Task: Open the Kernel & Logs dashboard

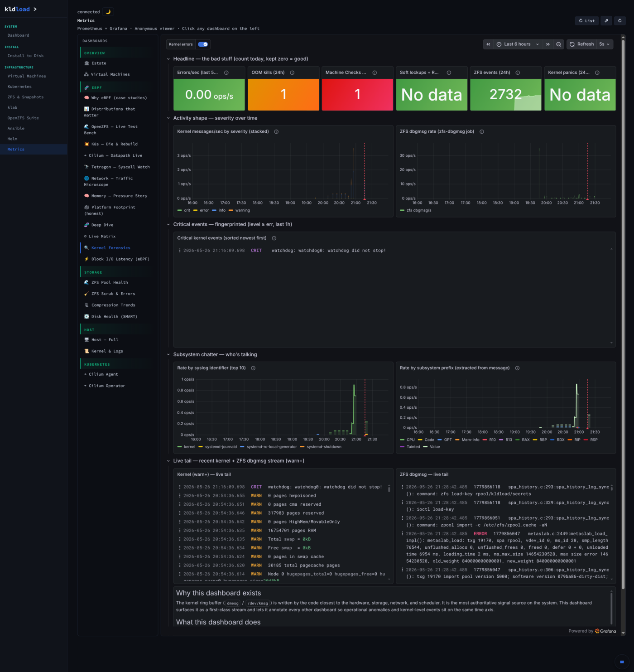Action: [x=107, y=351]
